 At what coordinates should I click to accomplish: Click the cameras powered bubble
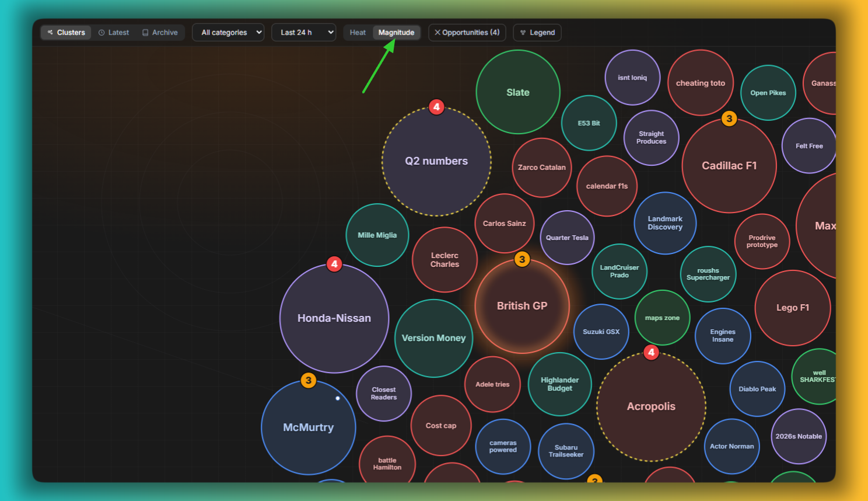pos(503,447)
